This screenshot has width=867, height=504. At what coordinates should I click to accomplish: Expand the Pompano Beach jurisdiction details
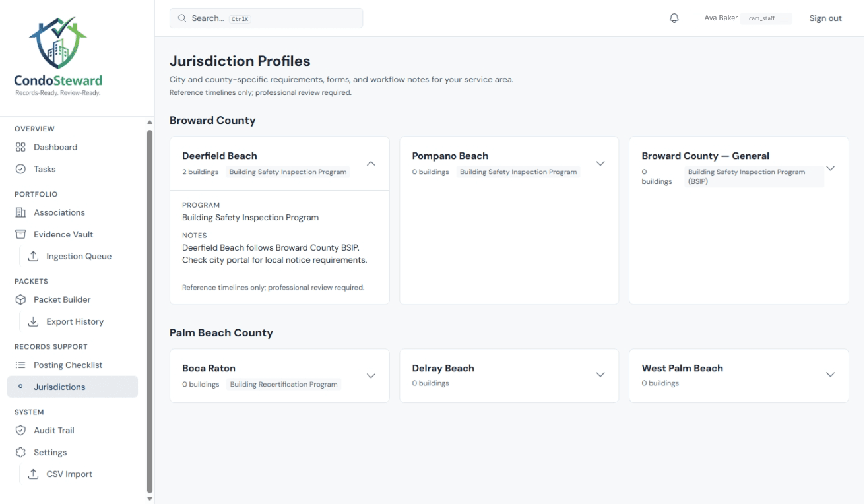[x=600, y=163]
